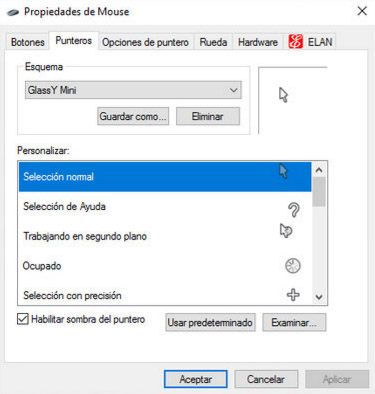
Task: Click the pointer preview arrow in the preview box
Action: point(283,95)
